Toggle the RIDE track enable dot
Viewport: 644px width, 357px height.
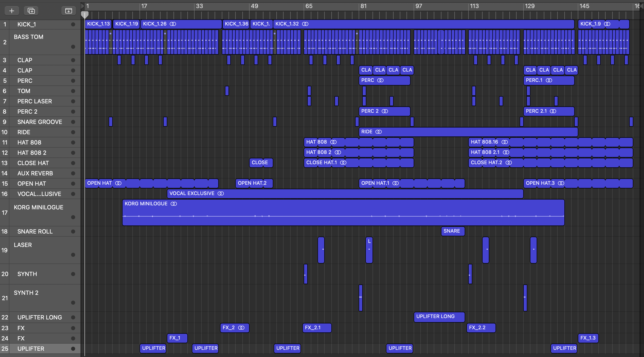[x=73, y=132]
